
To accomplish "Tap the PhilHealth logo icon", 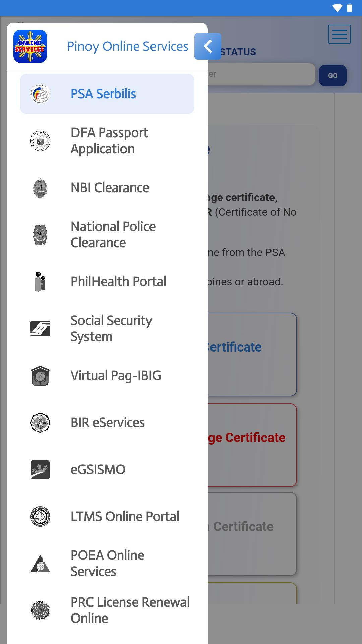I will point(40,282).
